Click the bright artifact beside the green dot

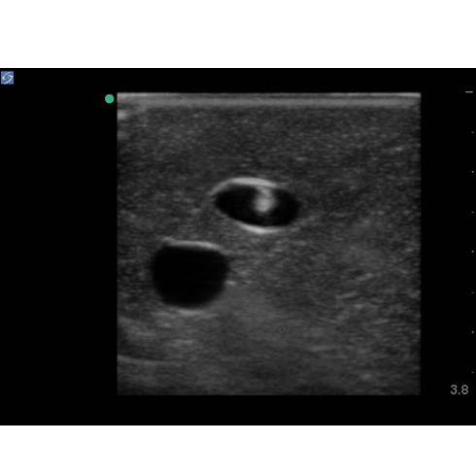point(123,115)
